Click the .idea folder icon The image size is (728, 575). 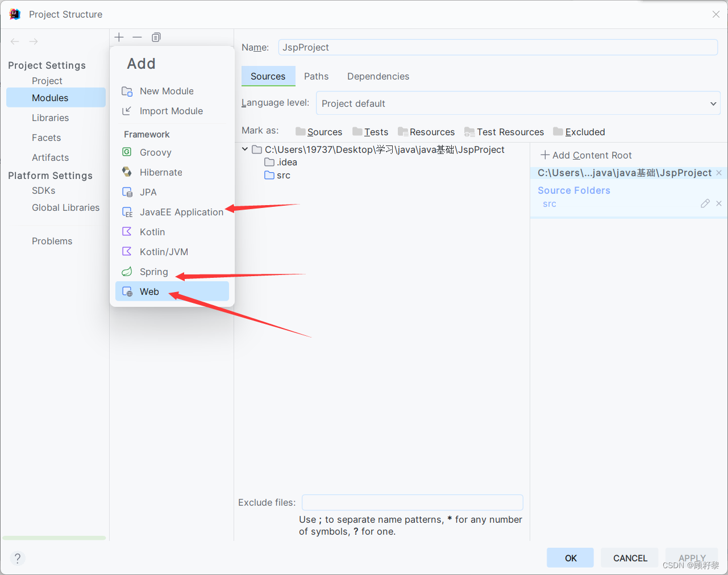click(269, 163)
